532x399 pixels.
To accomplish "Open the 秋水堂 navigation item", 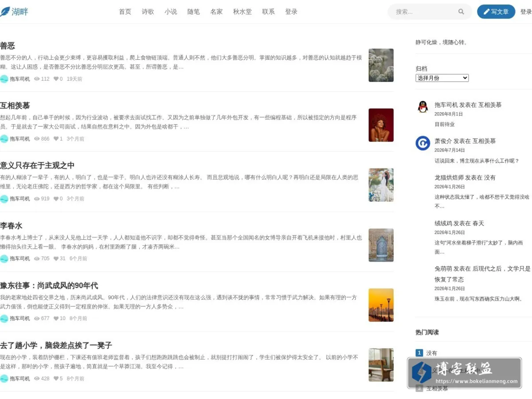I will 243,12.
